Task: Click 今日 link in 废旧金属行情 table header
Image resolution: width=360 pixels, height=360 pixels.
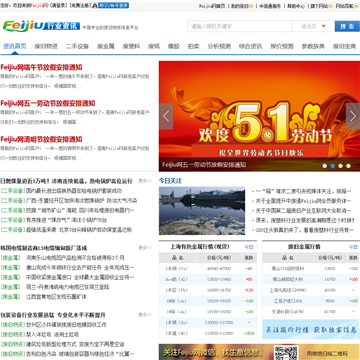Action: point(353,247)
